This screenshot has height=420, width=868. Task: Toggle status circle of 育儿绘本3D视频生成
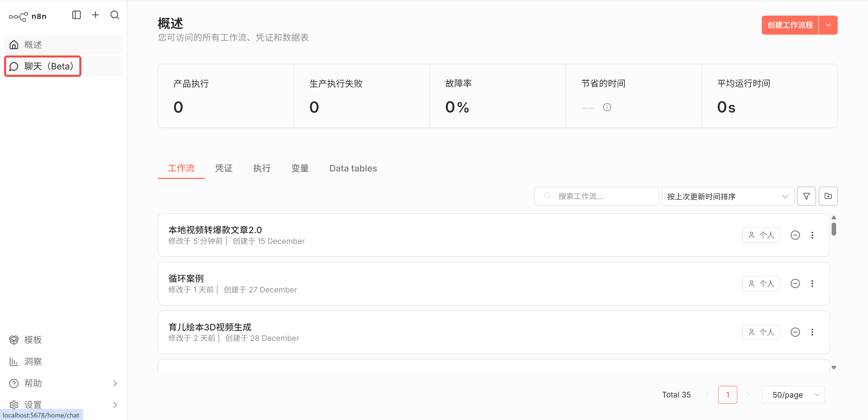(x=795, y=332)
